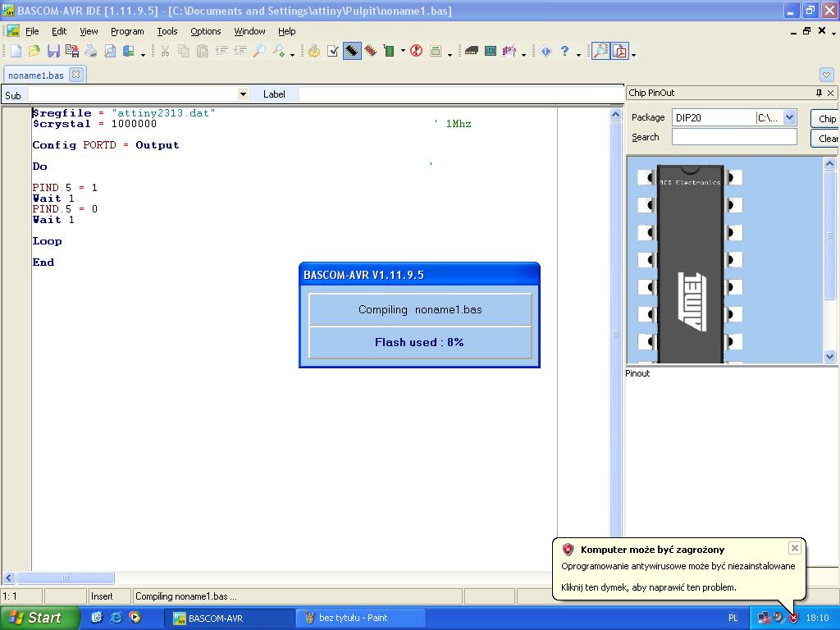Open the LCD designer tool icon
The image size is (840, 630).
[491, 51]
